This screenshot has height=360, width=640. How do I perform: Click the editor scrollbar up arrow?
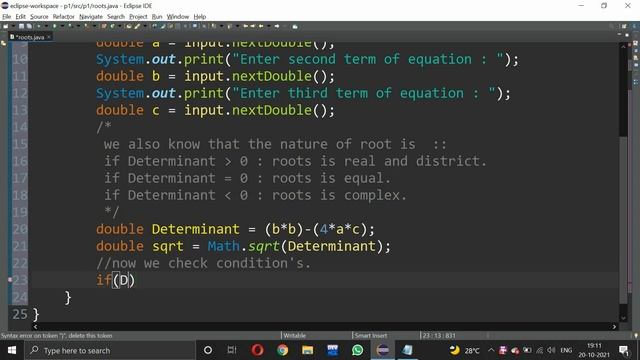[x=623, y=46]
